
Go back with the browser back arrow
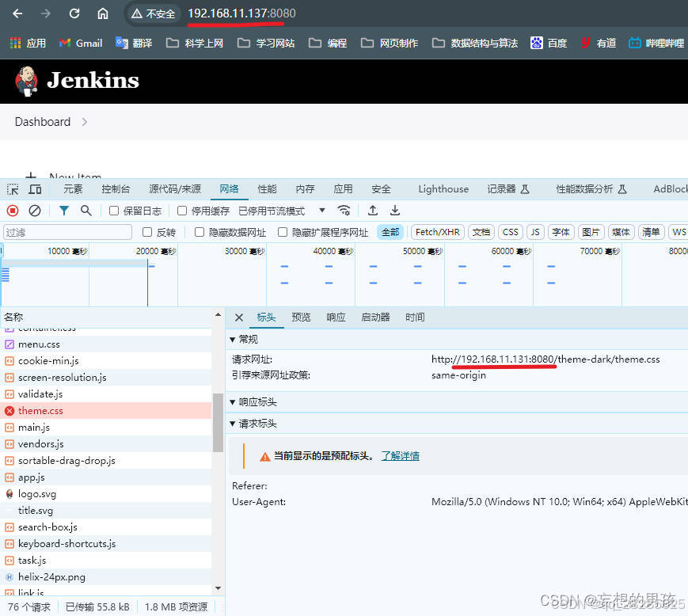click(x=17, y=13)
